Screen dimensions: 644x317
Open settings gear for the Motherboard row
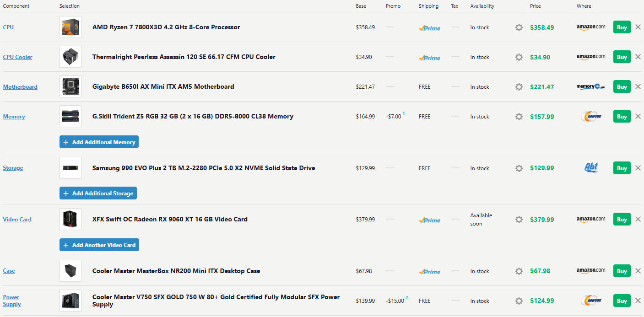click(x=519, y=87)
